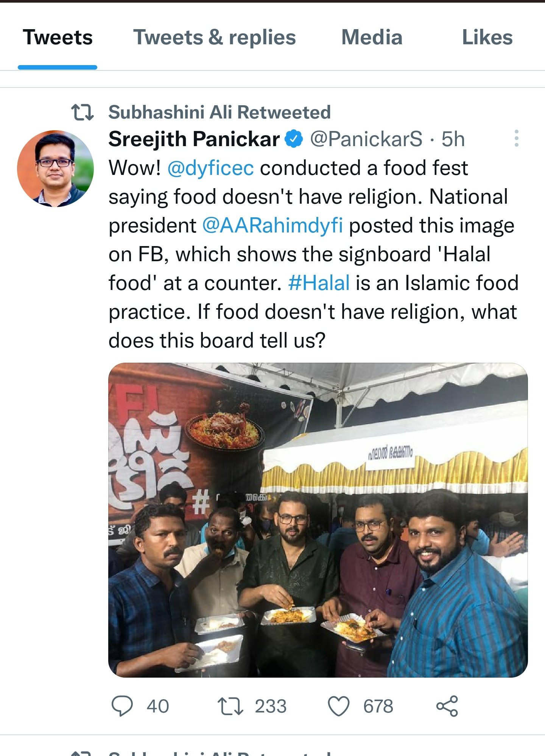The image size is (545, 756).
Task: Click the @PanickarS handle
Action: click(x=366, y=139)
